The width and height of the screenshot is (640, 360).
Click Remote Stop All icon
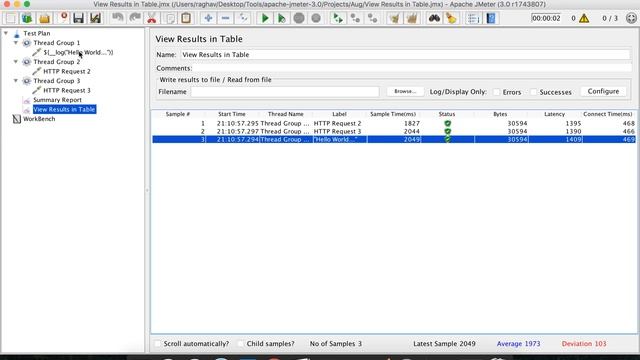(355, 18)
